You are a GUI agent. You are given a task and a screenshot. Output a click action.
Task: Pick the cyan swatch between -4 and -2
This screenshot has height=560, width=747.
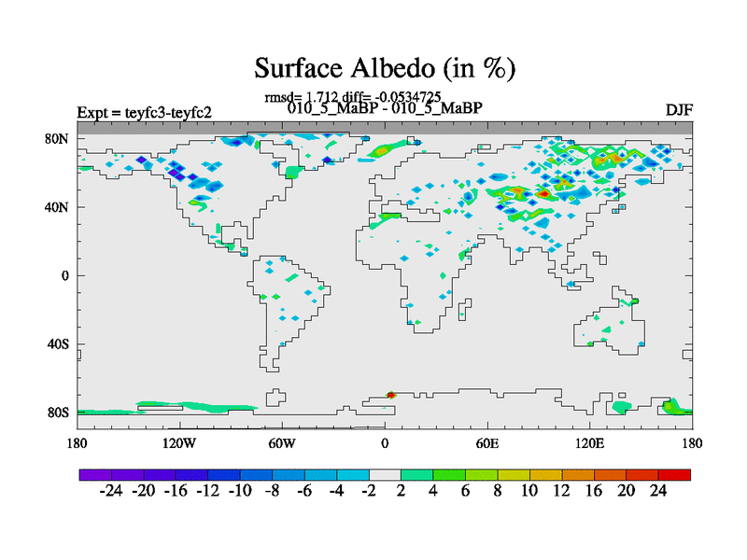click(x=353, y=475)
